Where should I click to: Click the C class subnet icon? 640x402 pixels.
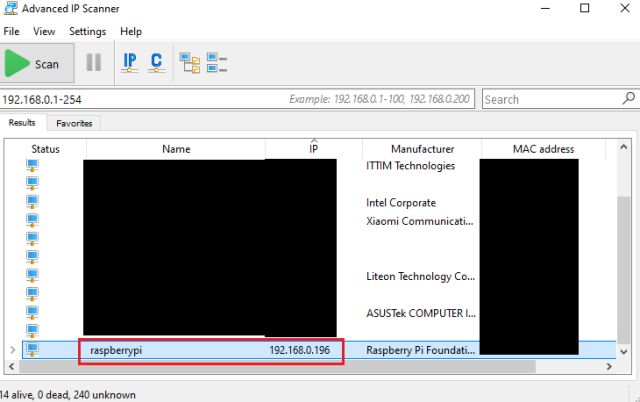click(156, 63)
